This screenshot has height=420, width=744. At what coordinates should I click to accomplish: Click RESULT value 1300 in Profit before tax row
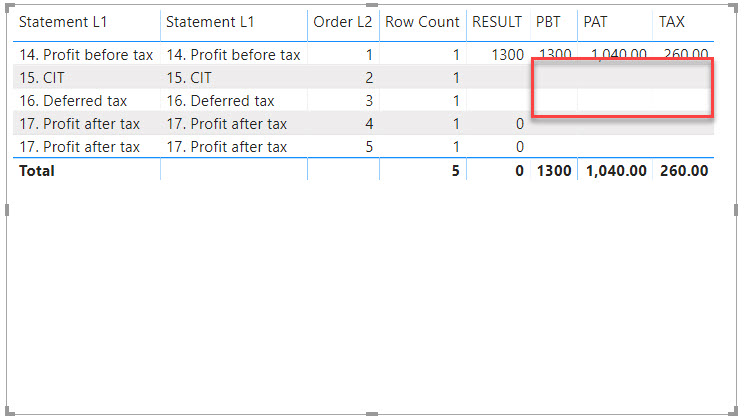coord(508,55)
